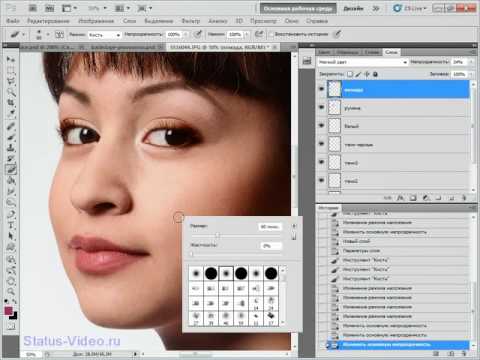
Task: Select the Pen tool
Action: click(x=11, y=215)
